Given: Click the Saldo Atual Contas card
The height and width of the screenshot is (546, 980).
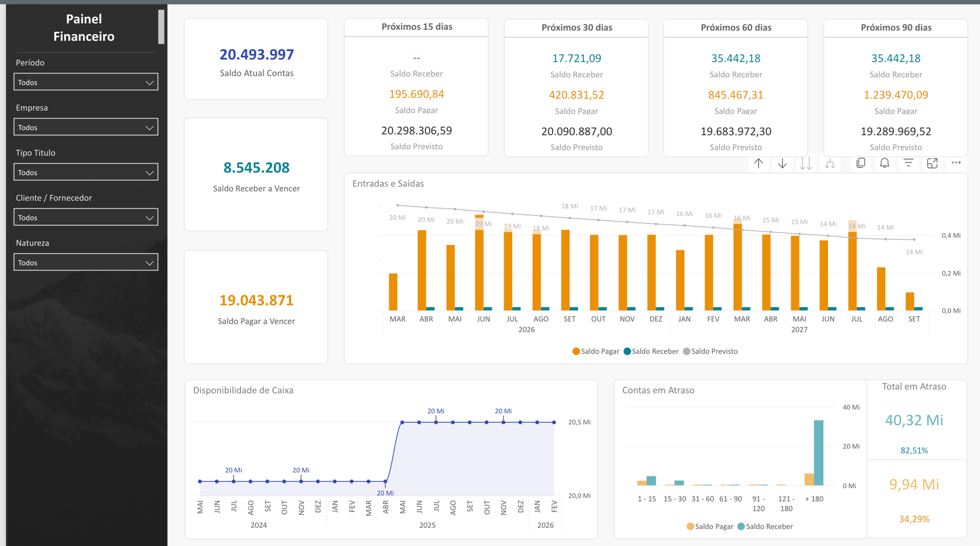Looking at the screenshot, I should [x=256, y=59].
